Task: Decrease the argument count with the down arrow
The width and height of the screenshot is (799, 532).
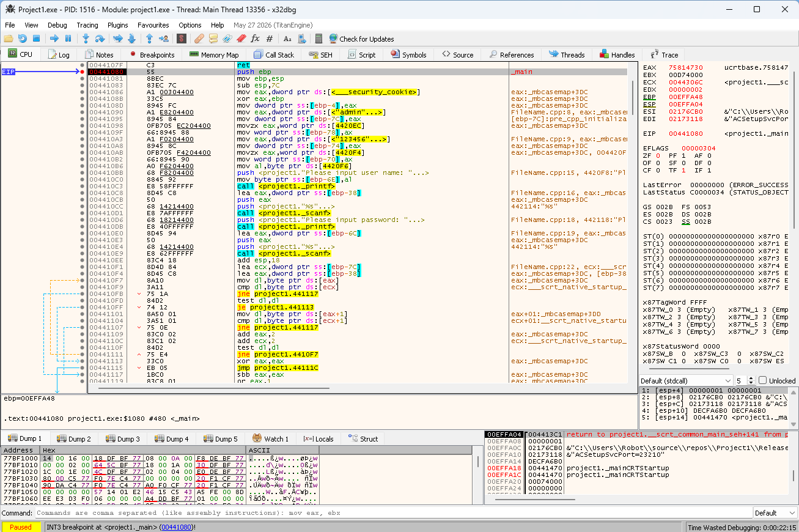Action: tap(751, 383)
